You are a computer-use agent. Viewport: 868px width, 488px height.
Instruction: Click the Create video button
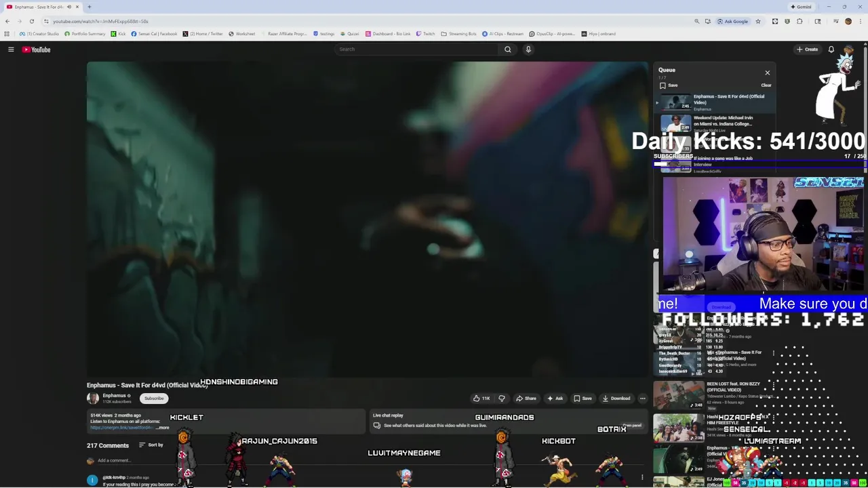[x=807, y=49]
